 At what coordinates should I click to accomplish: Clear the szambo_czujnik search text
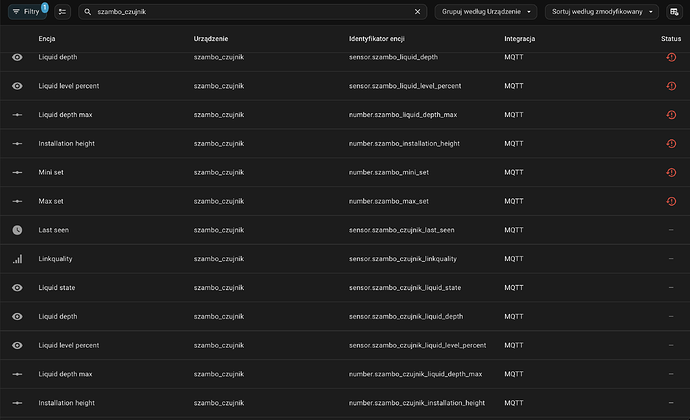point(418,12)
